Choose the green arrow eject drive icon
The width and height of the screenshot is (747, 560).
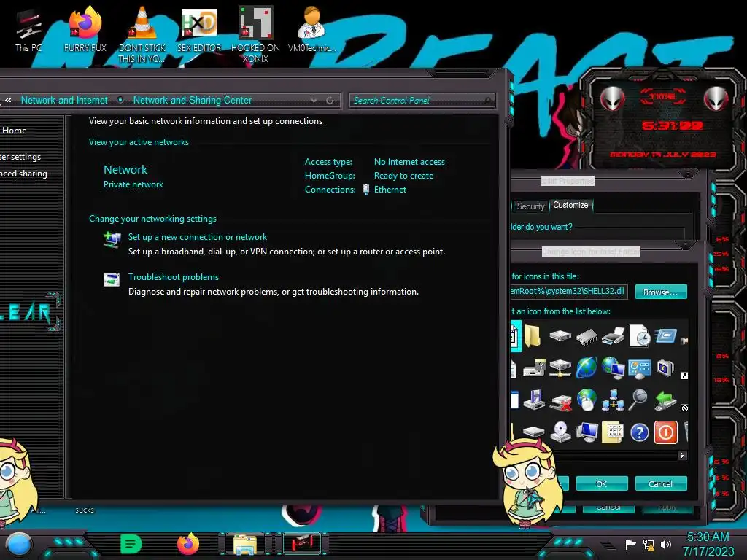665,400
